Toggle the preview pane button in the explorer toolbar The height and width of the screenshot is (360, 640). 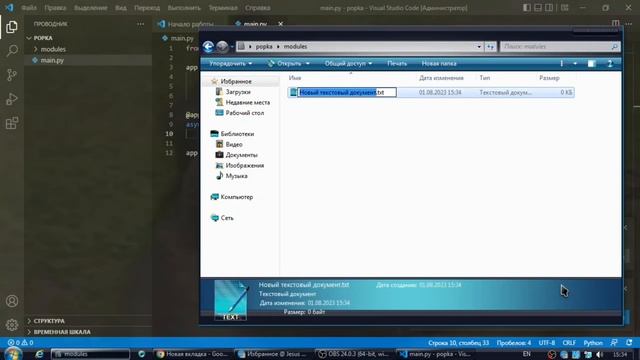coord(591,64)
